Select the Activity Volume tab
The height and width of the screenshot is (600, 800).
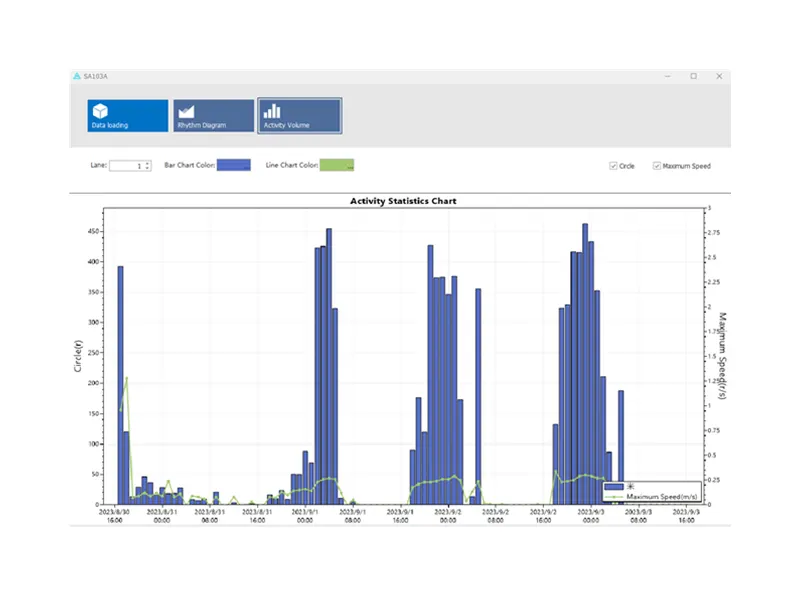299,116
